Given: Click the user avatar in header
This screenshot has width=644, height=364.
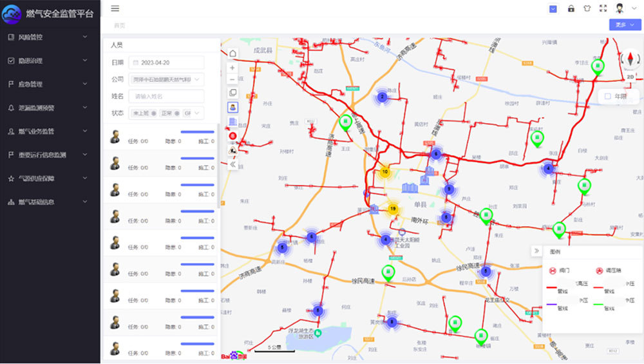Looking at the screenshot, I should (x=620, y=8).
